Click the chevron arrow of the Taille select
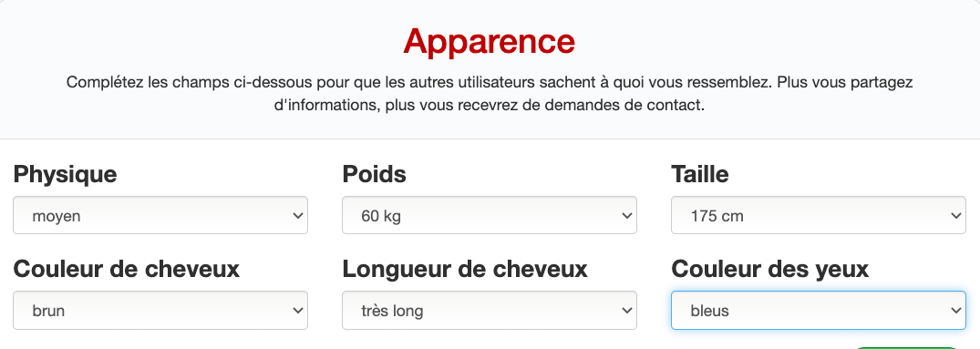The height and width of the screenshot is (349, 980). [955, 216]
